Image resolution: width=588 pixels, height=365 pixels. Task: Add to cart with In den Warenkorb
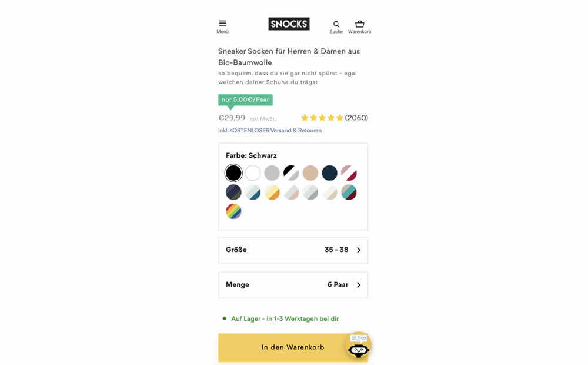(x=293, y=347)
